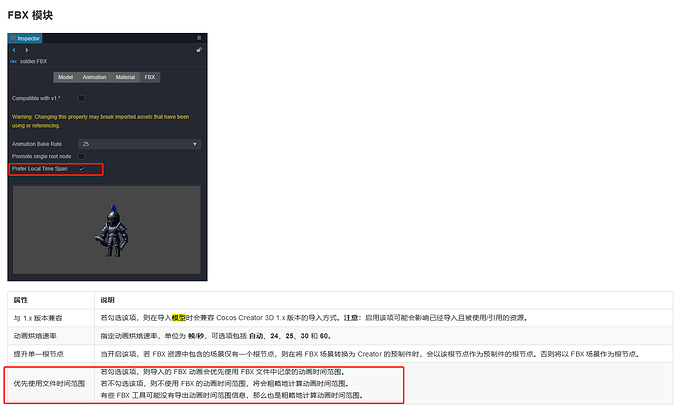Open the Animation Bake Rate dropdown
Screen dimensions: 690x409
click(139, 144)
